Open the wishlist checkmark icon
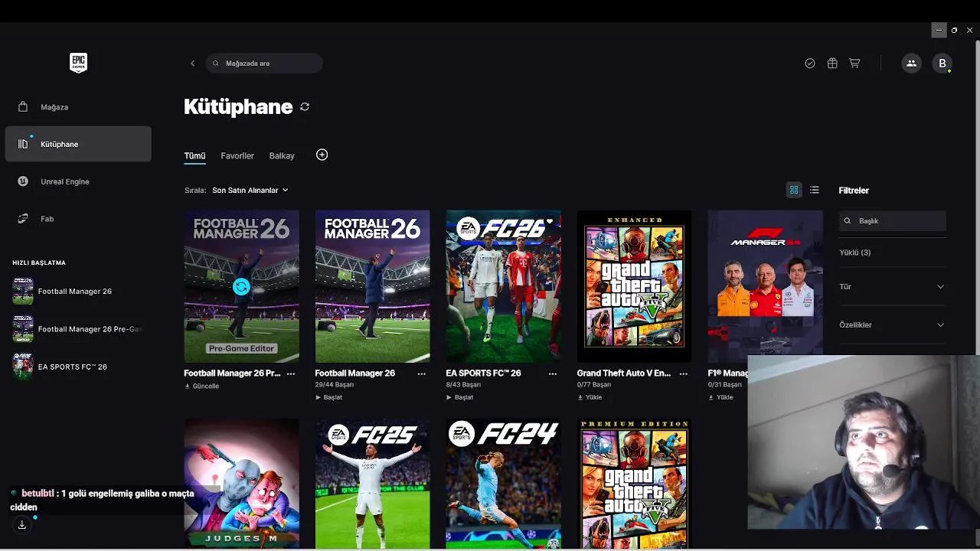 810,64
